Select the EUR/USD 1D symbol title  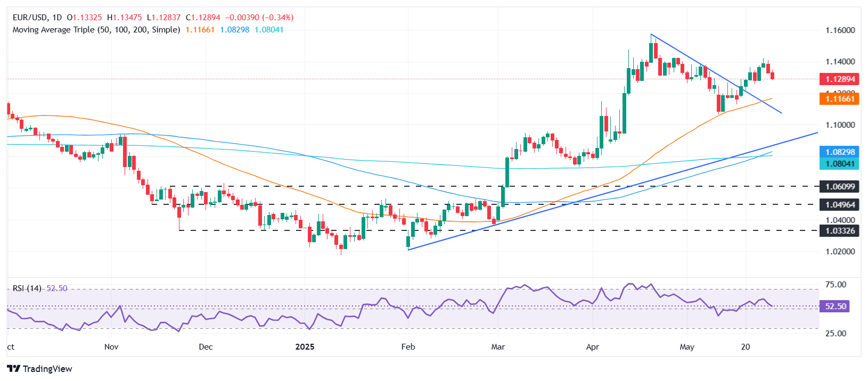pos(37,18)
